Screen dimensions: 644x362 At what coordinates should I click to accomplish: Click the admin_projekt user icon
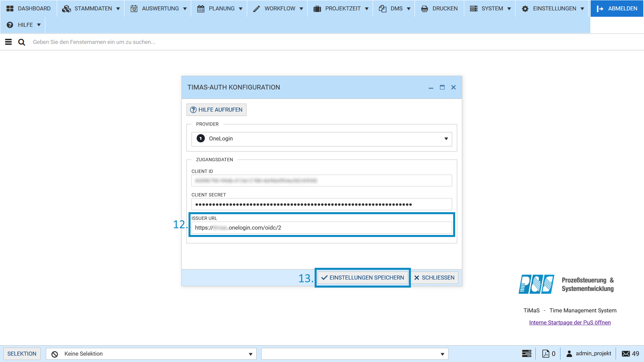point(569,354)
